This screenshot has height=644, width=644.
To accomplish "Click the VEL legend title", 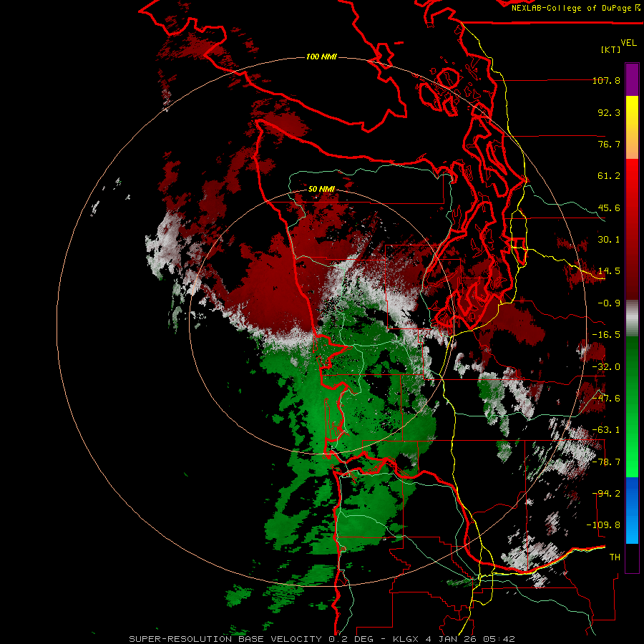I will [628, 43].
